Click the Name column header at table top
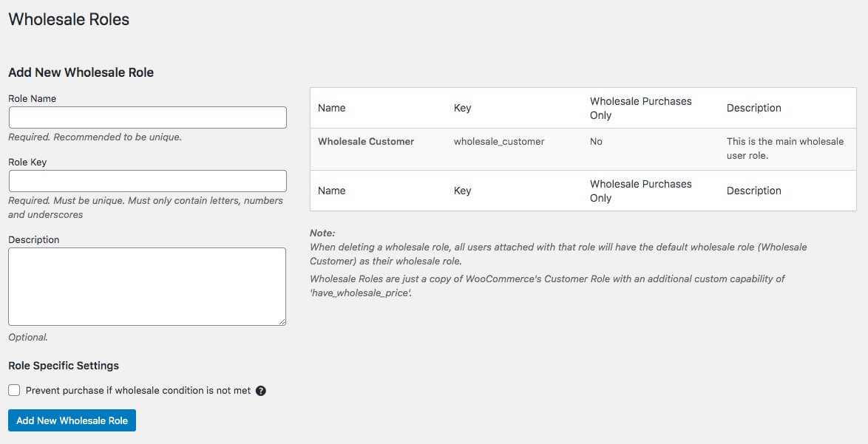868x444 pixels. coord(331,108)
